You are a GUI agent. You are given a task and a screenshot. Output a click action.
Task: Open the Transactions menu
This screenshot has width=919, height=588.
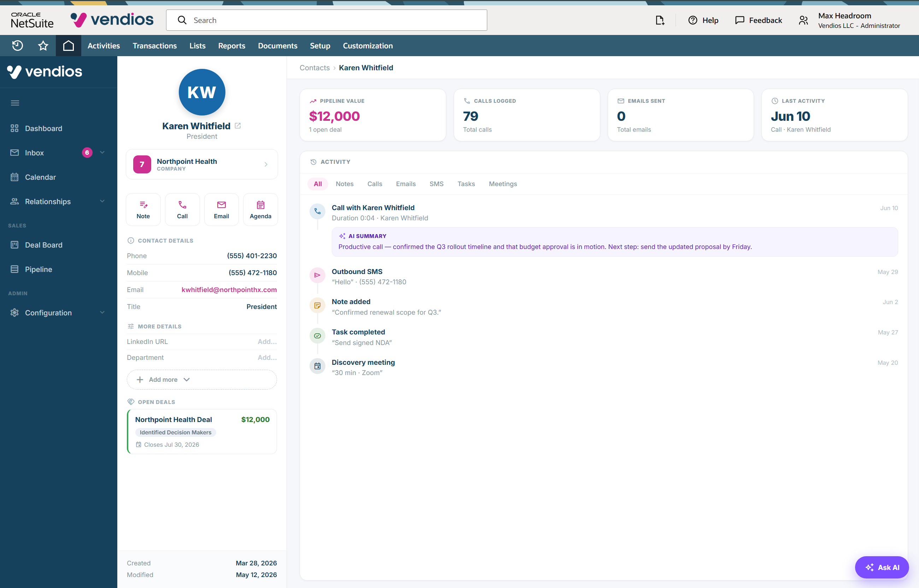tap(155, 46)
